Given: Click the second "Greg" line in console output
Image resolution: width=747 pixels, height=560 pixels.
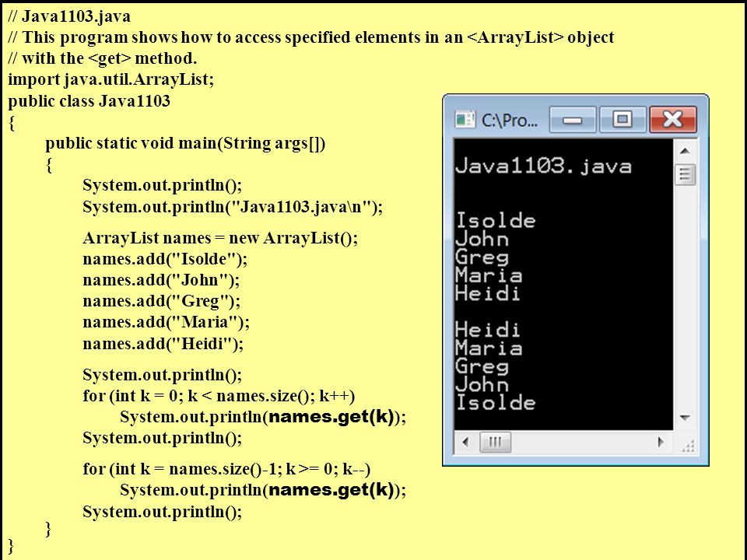Looking at the screenshot, I should pyautogui.click(x=482, y=366).
